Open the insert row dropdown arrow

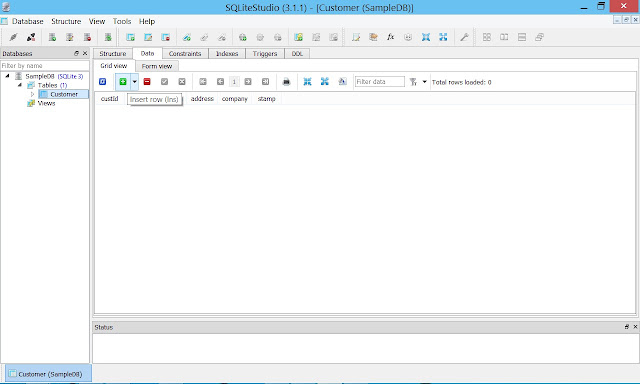[x=134, y=82]
